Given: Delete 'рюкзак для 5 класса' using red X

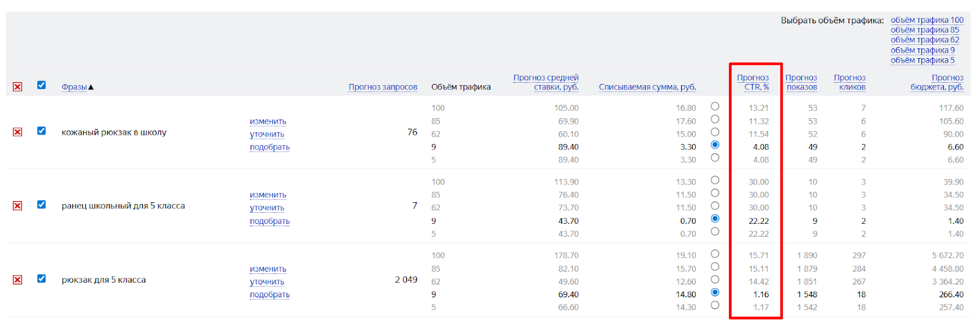Looking at the screenshot, I should point(17,280).
